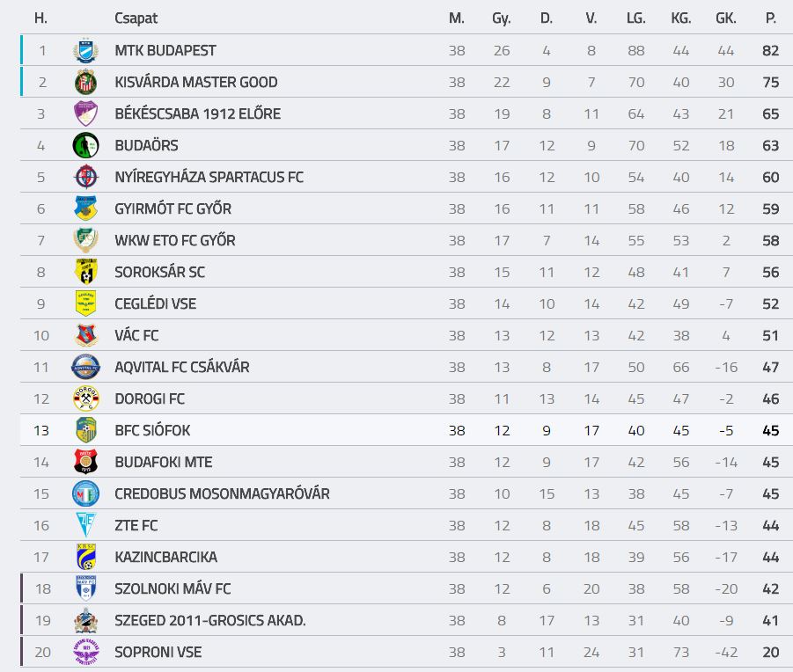Select the Soroksár SC yellow-black crest
The height and width of the screenshot is (672, 793).
click(85, 272)
